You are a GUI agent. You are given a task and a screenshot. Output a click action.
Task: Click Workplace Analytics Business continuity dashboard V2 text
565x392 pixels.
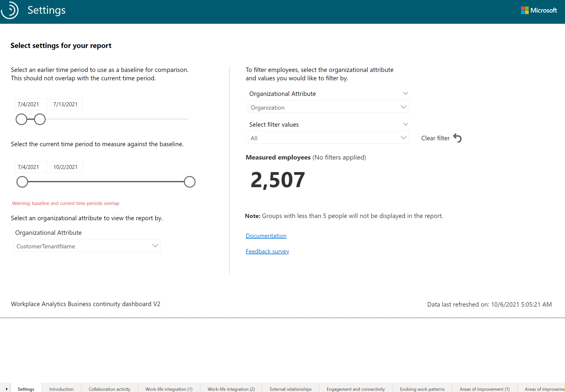86,304
